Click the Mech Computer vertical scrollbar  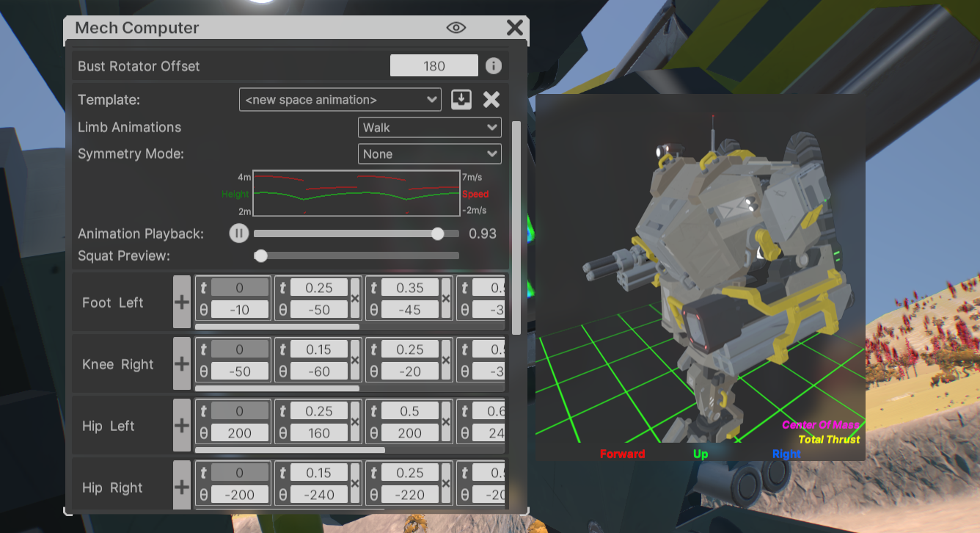tap(516, 228)
